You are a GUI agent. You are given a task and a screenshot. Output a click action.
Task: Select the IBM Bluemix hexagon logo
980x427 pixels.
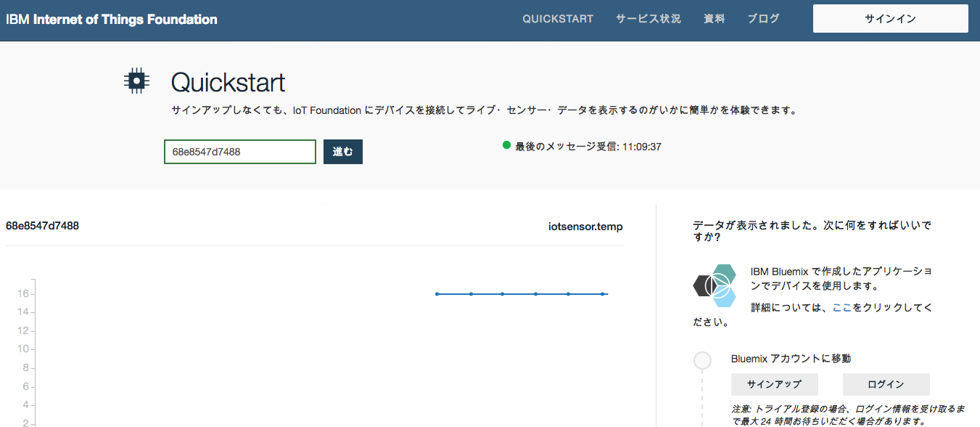coord(714,286)
